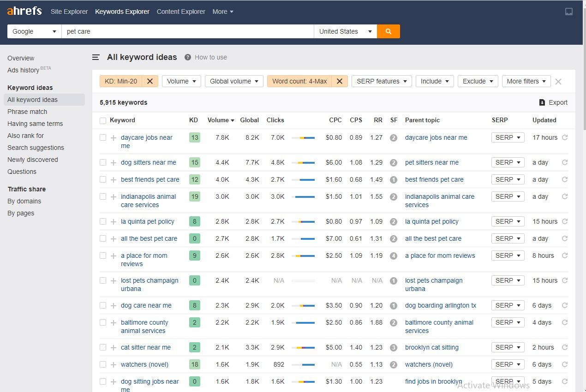Expand the SERP dropdown for "dog care near me"
The width and height of the screenshot is (586, 392).
[x=508, y=305]
